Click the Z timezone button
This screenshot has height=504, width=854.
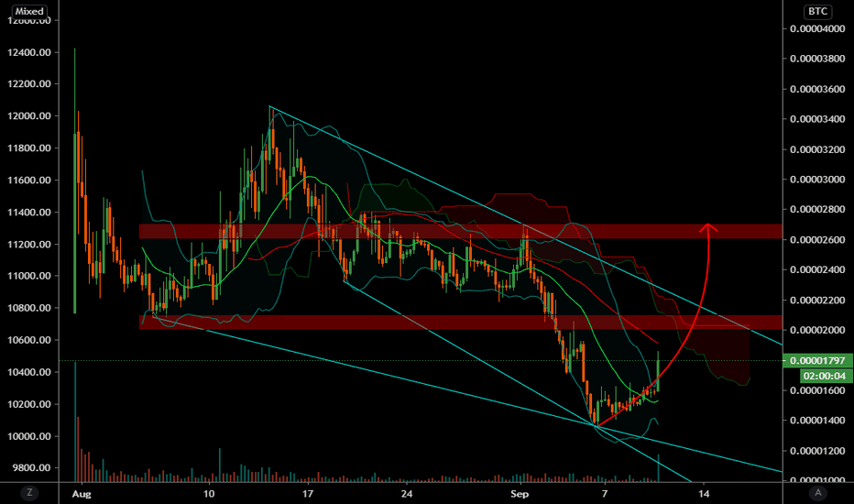point(29,493)
